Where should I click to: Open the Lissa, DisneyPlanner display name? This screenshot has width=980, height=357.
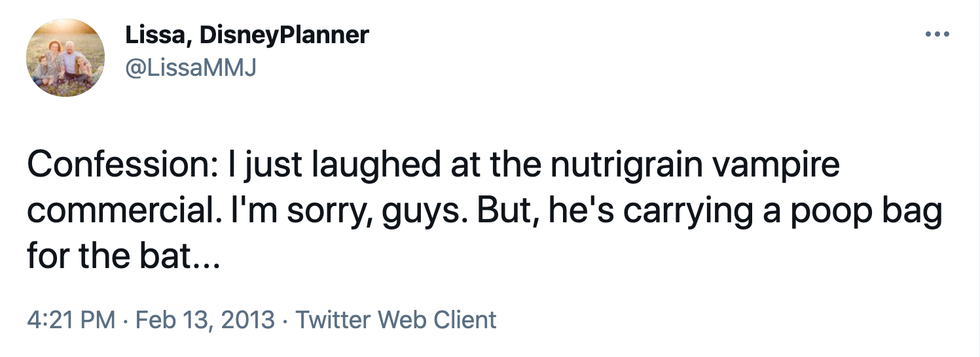(x=247, y=35)
